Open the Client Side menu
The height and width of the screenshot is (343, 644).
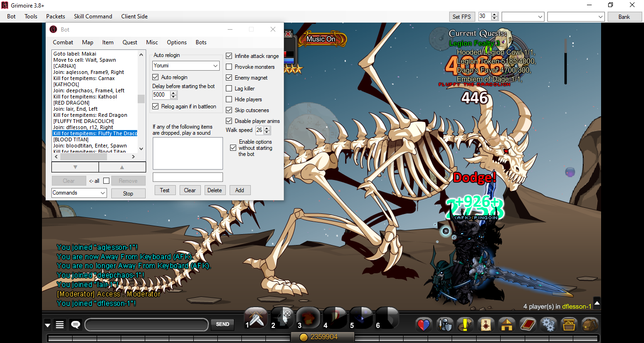click(134, 16)
